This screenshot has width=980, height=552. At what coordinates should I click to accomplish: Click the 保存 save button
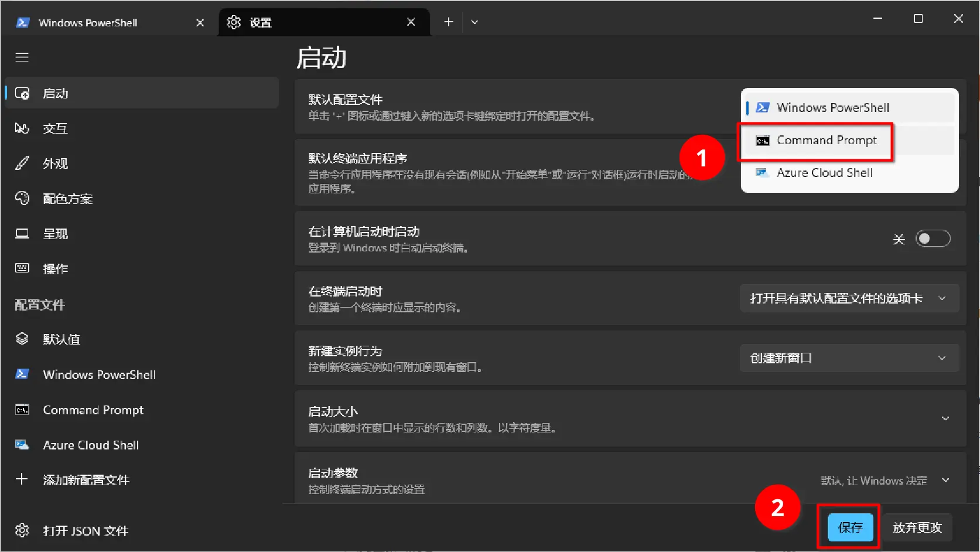pos(850,527)
